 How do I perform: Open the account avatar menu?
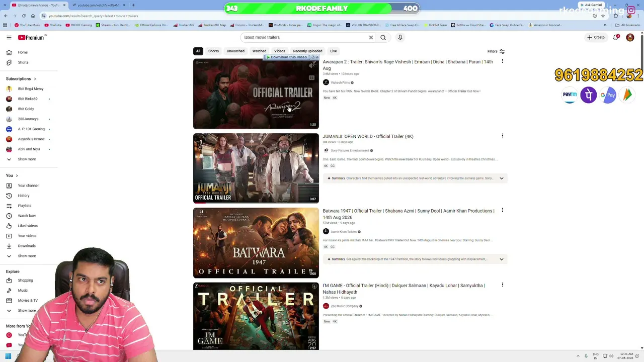pos(630,37)
